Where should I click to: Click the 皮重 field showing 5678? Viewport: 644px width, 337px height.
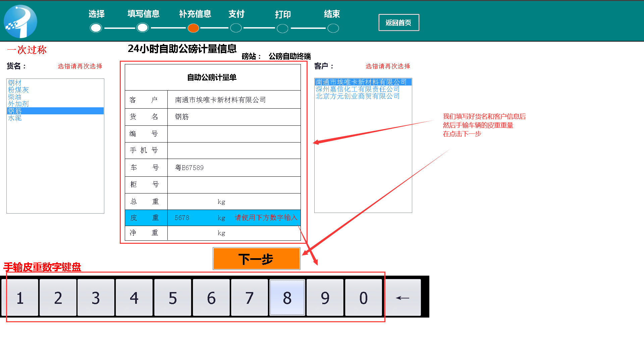pos(234,218)
